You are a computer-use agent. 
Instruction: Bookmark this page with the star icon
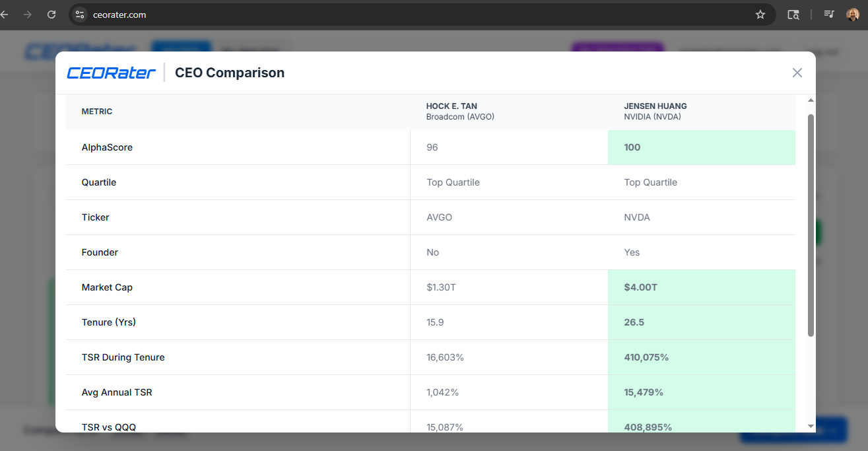[x=760, y=15]
